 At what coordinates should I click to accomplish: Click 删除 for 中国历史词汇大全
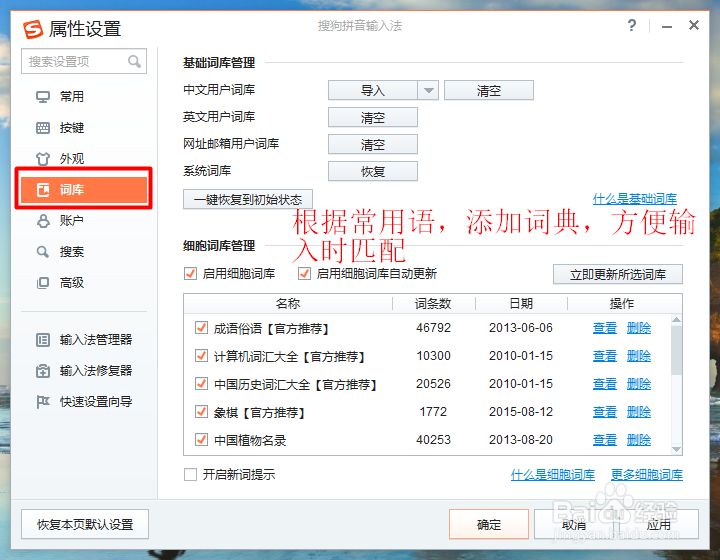coord(639,384)
